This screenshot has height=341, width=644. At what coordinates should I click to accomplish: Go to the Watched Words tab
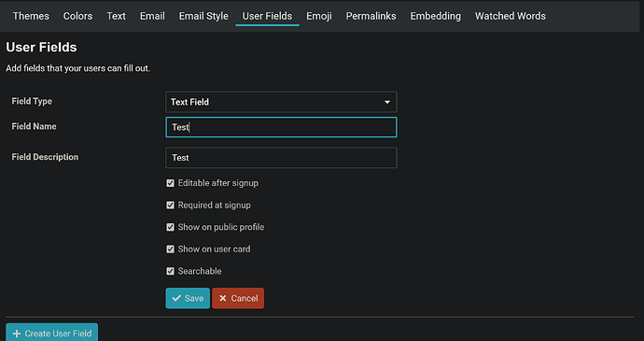(x=511, y=16)
